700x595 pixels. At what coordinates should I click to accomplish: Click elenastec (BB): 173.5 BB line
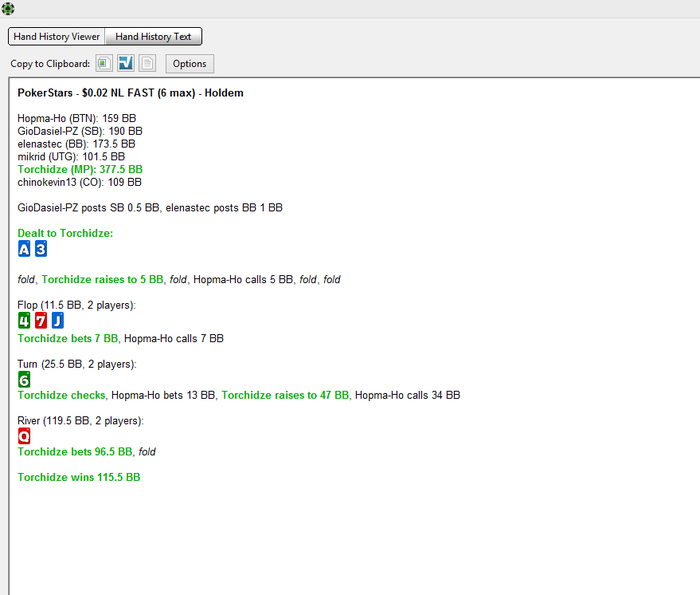pos(76,144)
